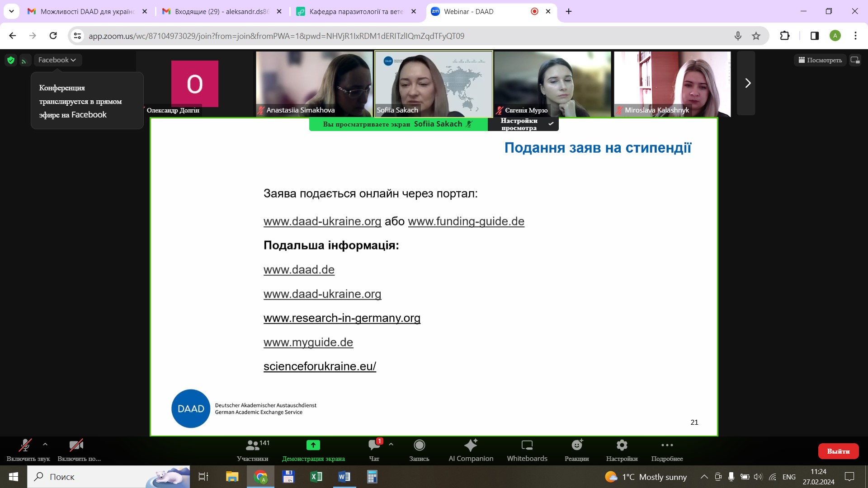
Task: Select Євгенія Мурзо video thumbnail
Action: click(x=552, y=84)
